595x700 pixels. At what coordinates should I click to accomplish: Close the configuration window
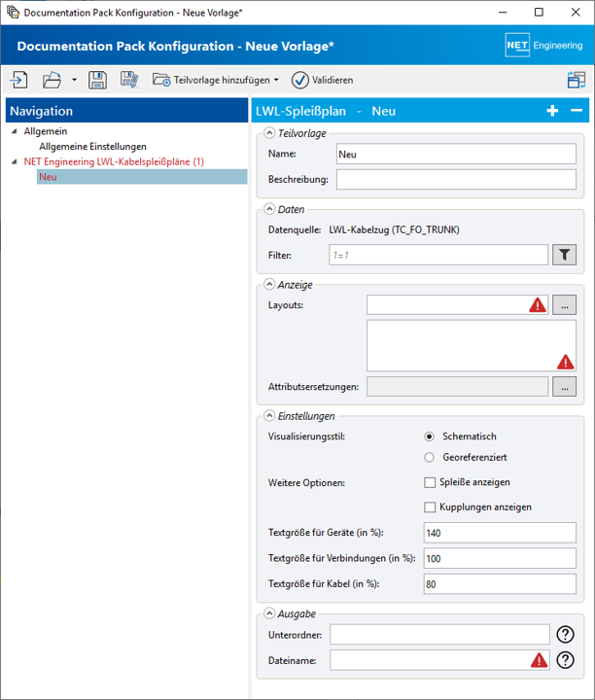point(576,12)
